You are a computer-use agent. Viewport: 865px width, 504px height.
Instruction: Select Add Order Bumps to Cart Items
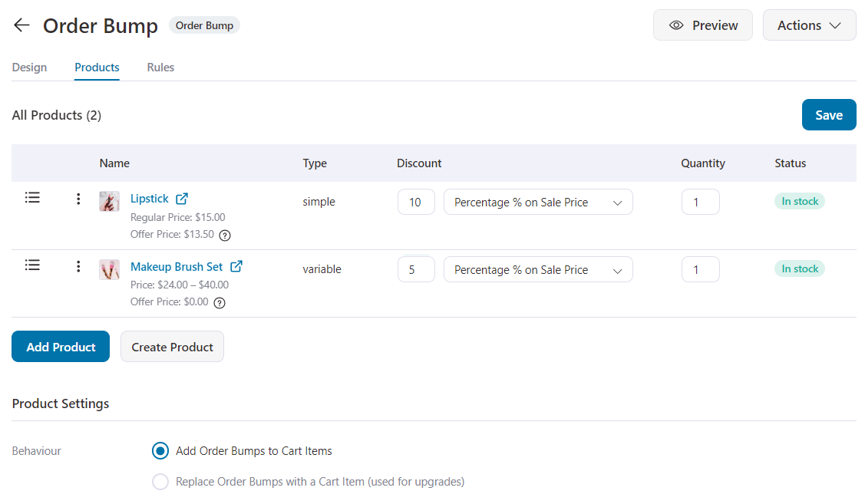pyautogui.click(x=160, y=450)
